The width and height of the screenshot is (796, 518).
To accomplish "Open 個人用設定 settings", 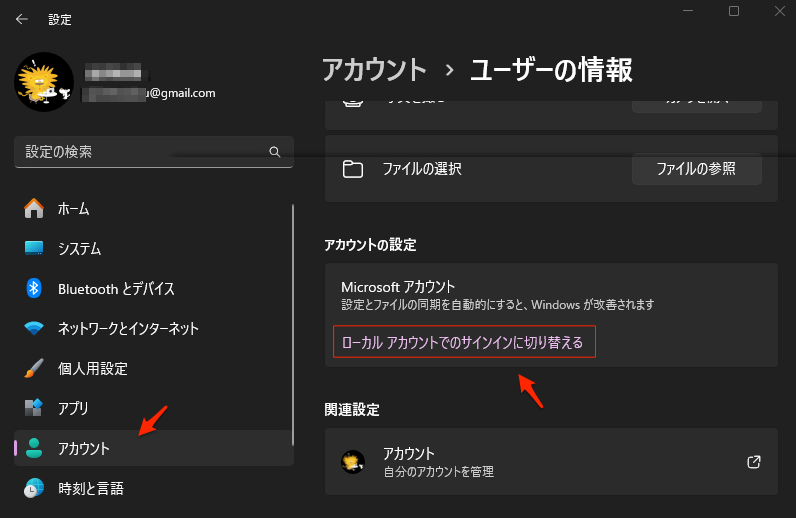I will [154, 368].
